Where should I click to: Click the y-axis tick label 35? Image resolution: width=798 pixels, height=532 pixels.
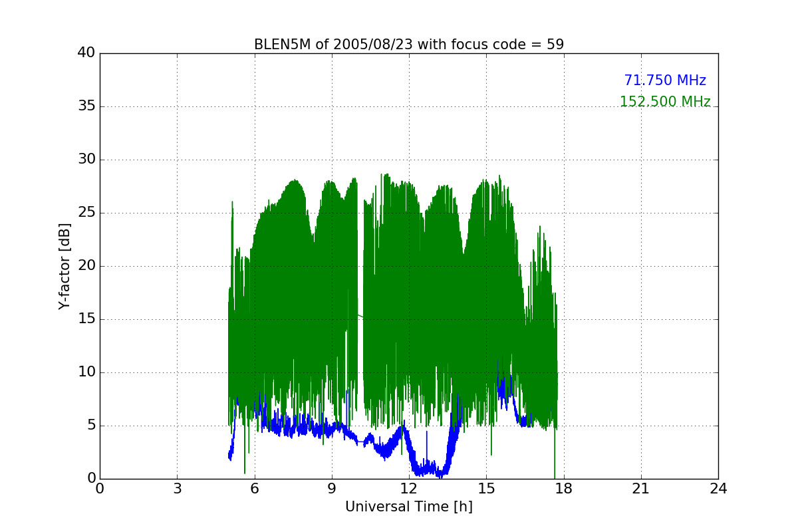point(86,106)
